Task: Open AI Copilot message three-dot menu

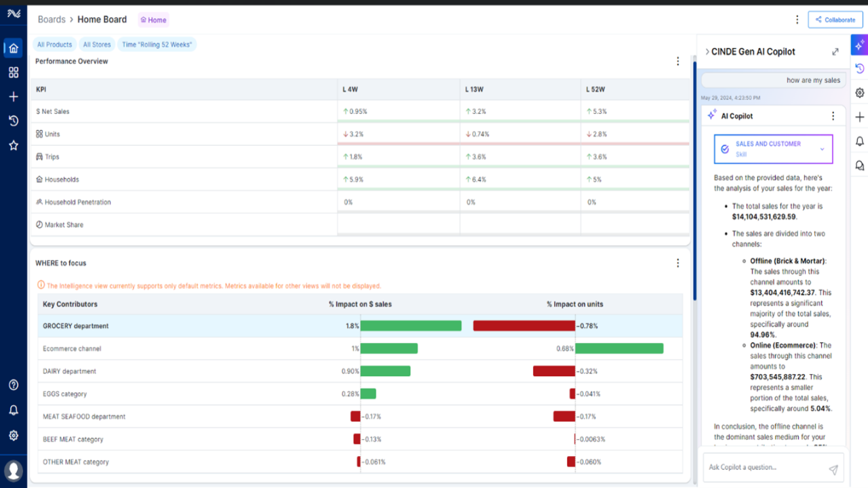Action: click(x=833, y=116)
